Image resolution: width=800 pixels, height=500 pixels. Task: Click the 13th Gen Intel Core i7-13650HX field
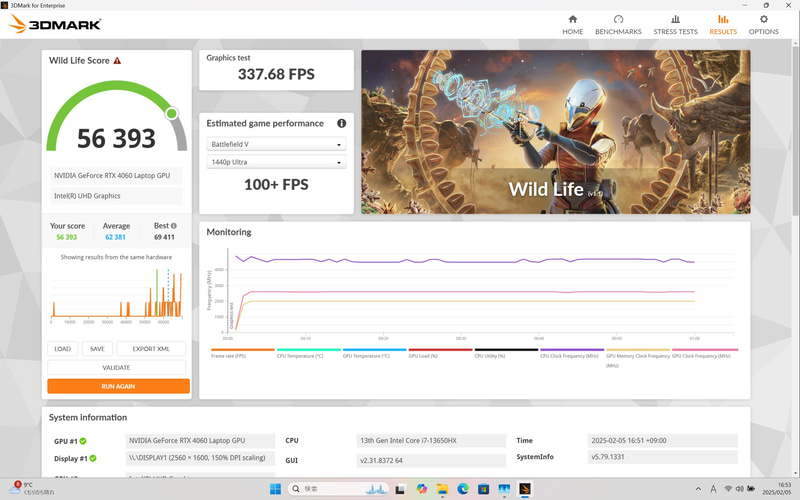(431, 440)
